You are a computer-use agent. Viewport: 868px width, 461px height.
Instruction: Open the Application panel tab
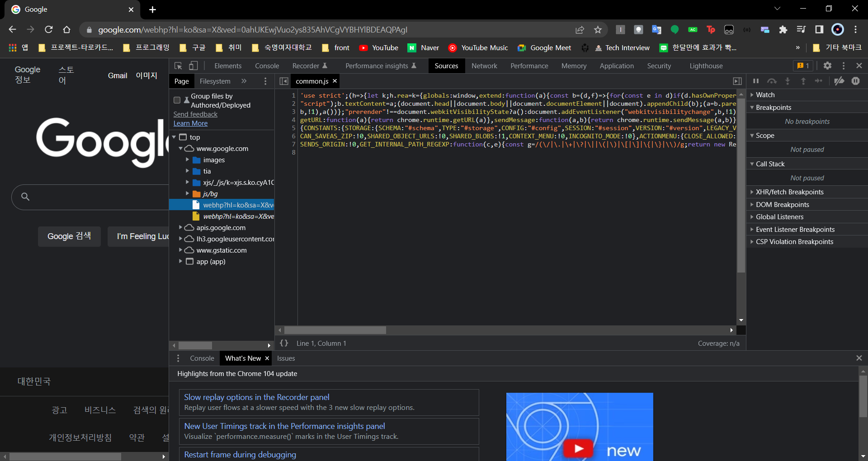pos(617,66)
